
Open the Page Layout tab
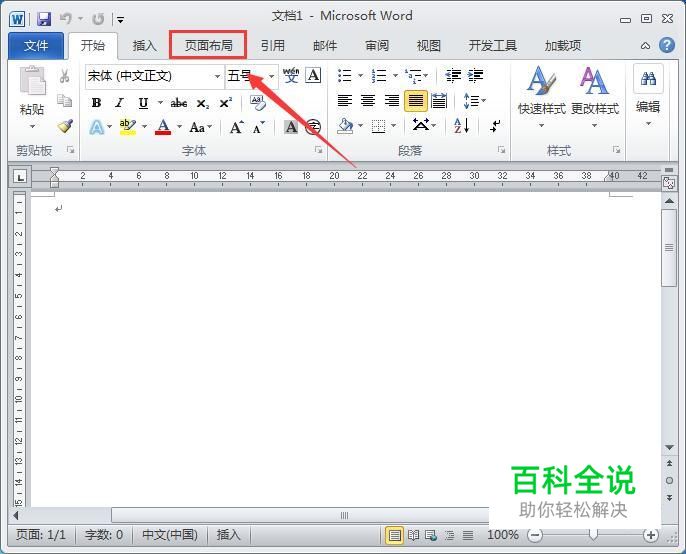(x=208, y=45)
